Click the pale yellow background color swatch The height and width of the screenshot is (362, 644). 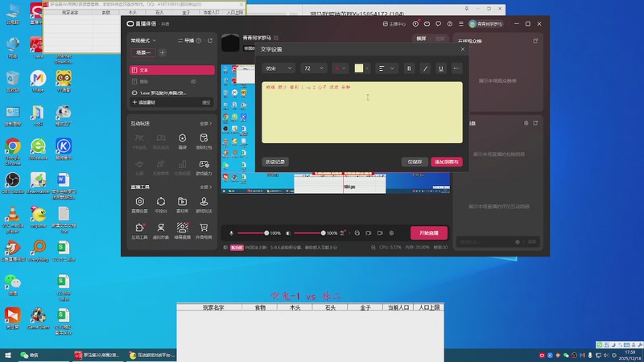[358, 68]
